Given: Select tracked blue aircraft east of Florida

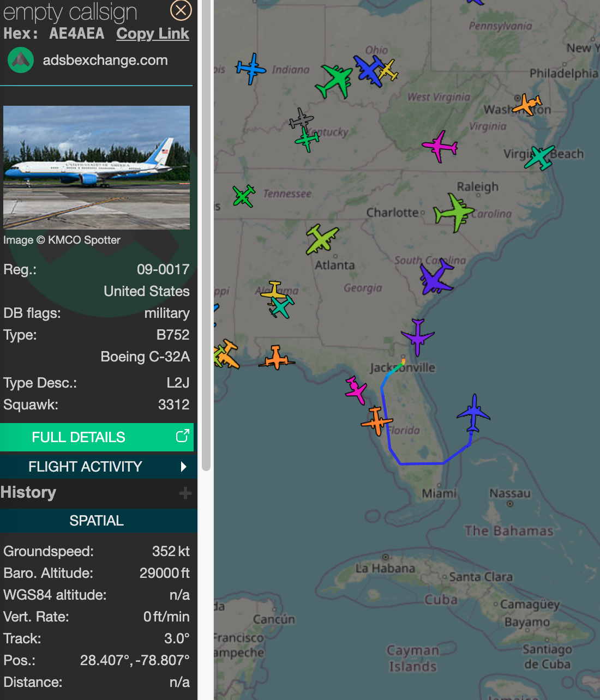Looking at the screenshot, I should [x=473, y=413].
